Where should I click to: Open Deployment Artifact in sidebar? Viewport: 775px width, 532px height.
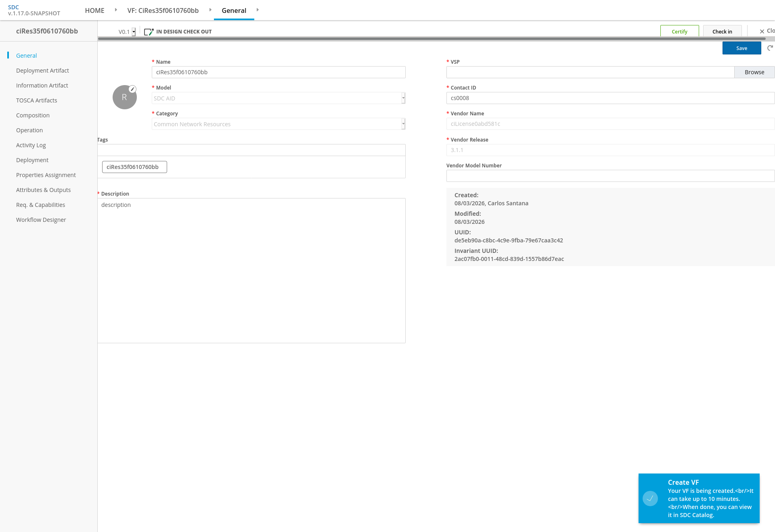pyautogui.click(x=42, y=71)
